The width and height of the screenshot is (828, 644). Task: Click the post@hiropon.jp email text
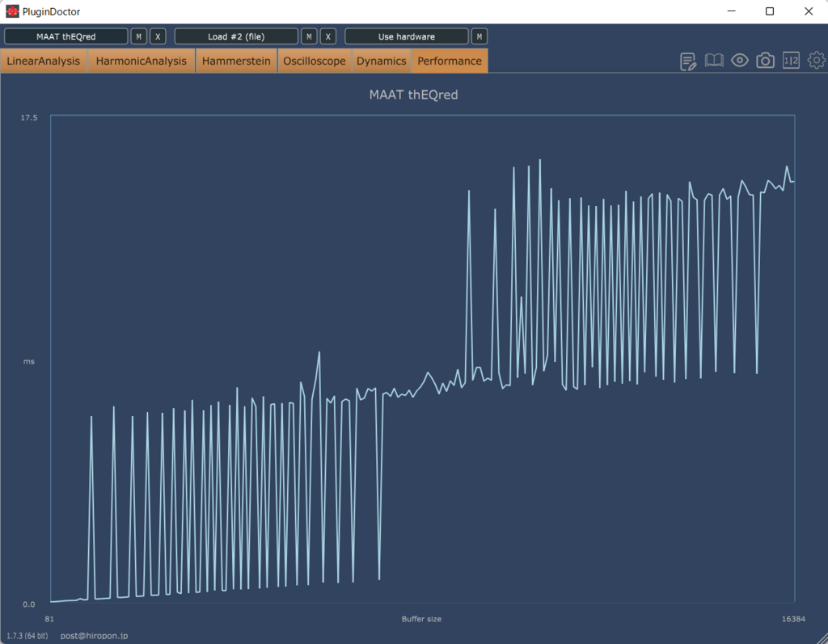coord(94,636)
